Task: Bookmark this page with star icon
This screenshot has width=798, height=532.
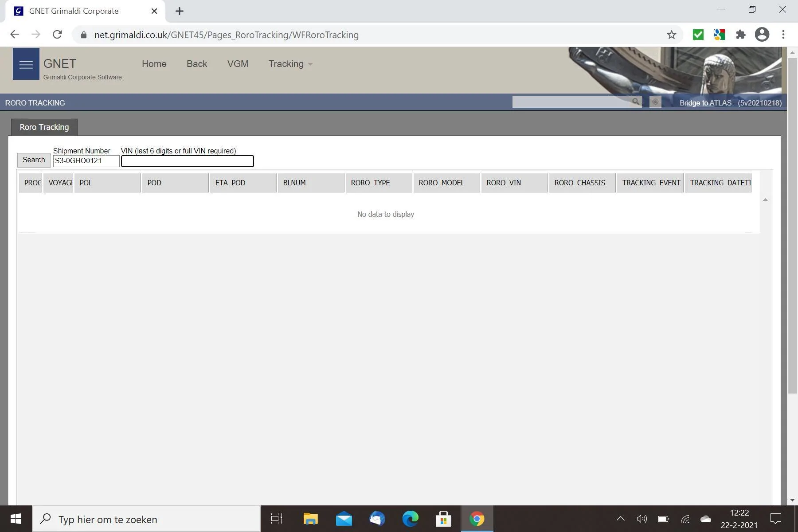Action: point(672,35)
